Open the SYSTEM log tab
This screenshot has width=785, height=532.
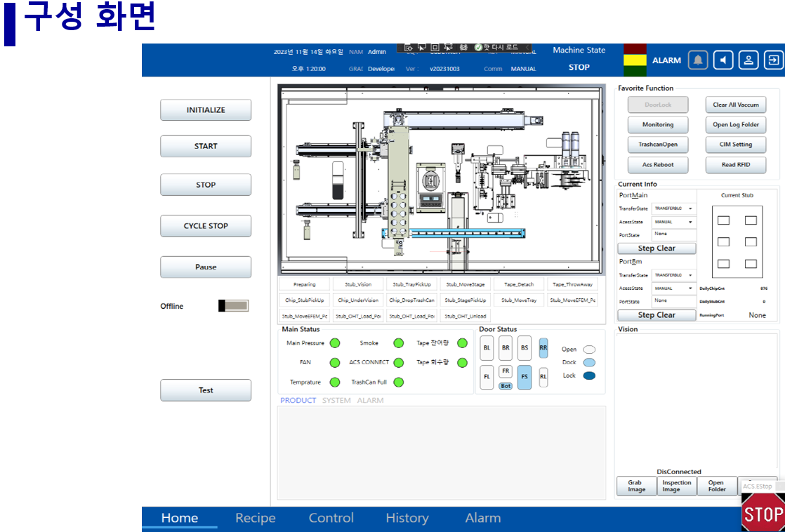click(x=336, y=401)
